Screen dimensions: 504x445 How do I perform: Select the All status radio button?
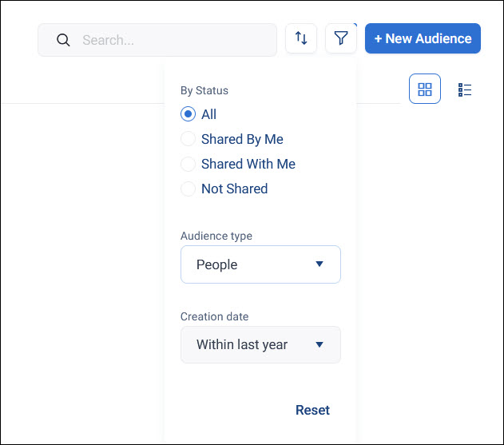(x=188, y=114)
